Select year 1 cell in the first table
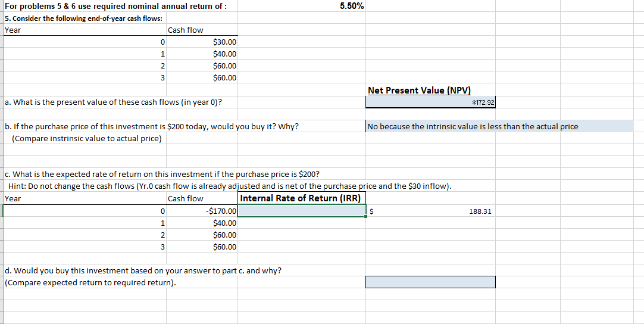The image size is (644, 324). point(85,54)
